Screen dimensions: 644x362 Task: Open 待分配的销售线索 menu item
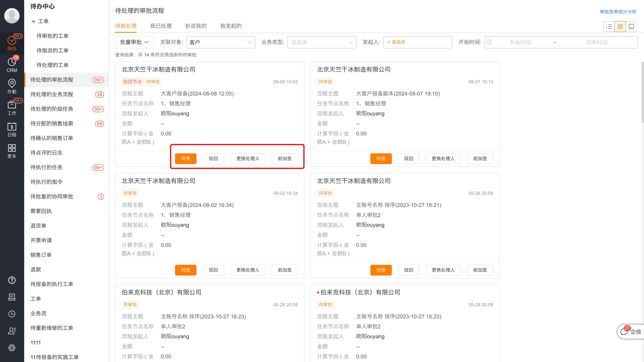66,123
